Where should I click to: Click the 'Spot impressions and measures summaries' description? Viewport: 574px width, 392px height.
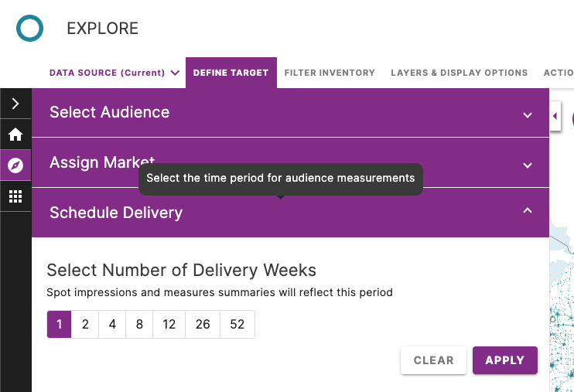(x=220, y=292)
